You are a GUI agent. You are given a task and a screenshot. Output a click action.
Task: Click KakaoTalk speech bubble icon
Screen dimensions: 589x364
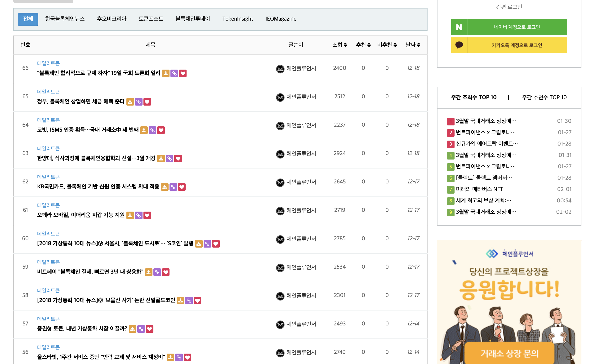point(459,45)
